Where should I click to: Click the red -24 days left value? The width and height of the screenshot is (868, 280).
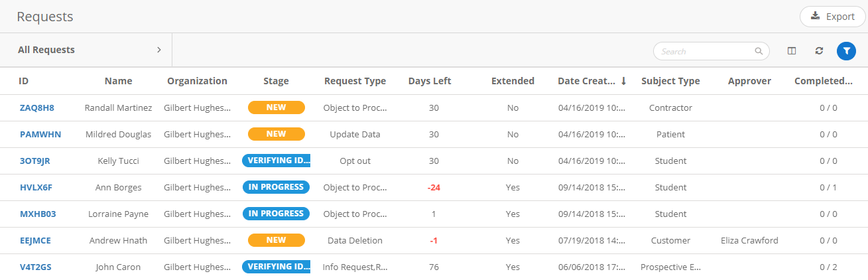point(434,187)
